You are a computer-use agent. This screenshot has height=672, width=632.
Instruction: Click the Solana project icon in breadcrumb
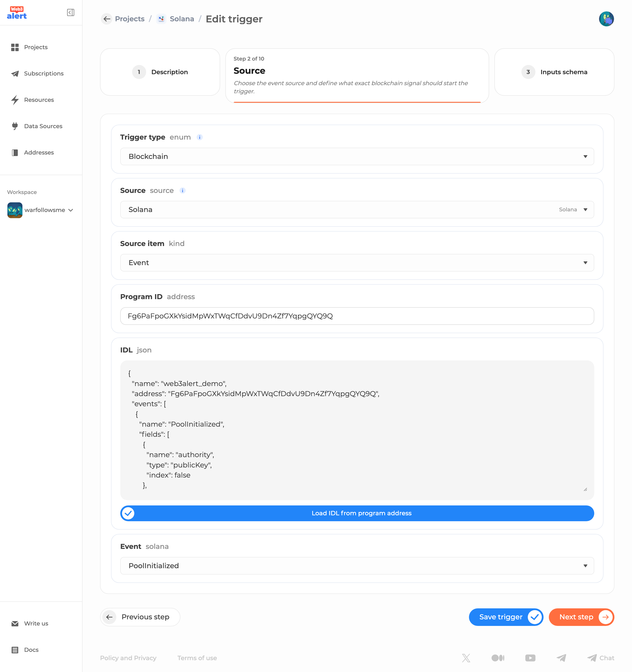pyautogui.click(x=161, y=19)
